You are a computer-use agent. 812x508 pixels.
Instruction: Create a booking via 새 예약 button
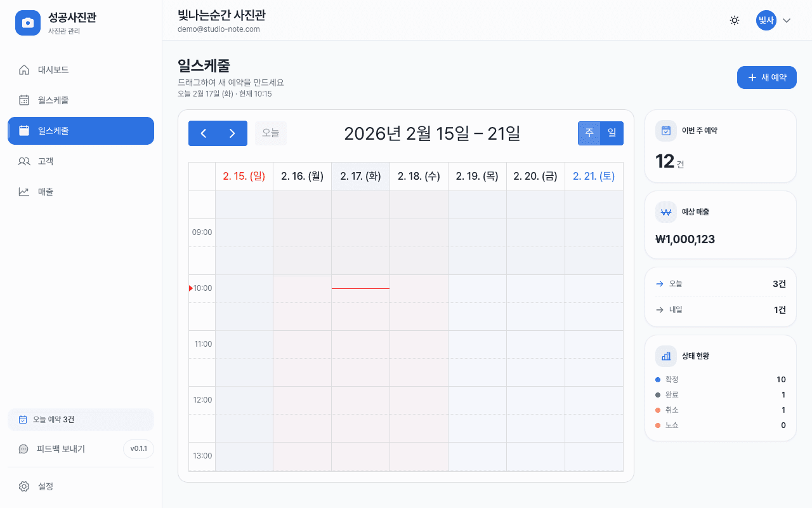pos(766,77)
